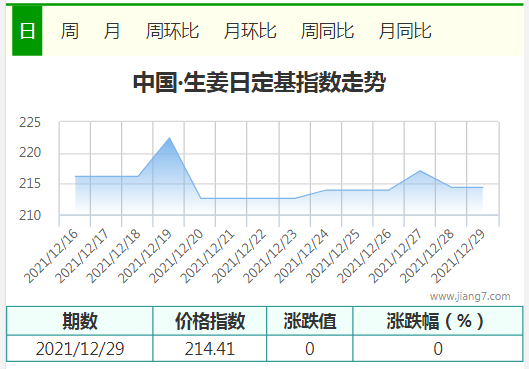Switch to the 月 monthly tab

coord(112,31)
